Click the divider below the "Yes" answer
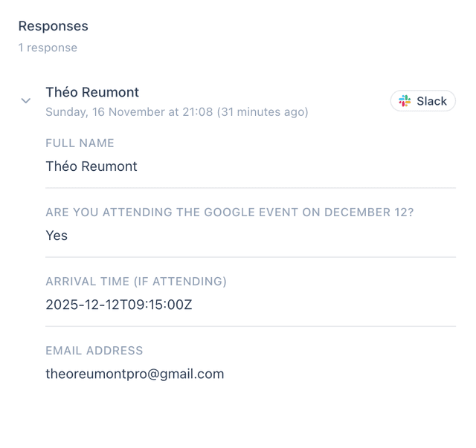The image size is (476, 448). 251,257
